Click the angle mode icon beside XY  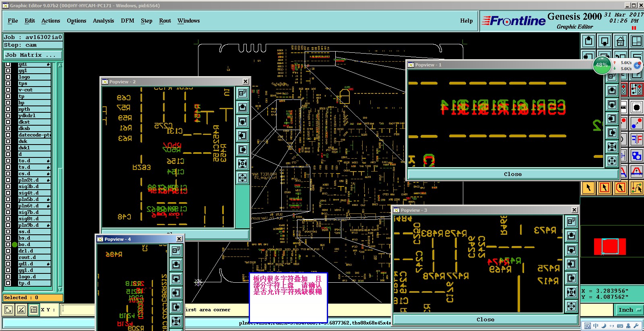[21, 310]
